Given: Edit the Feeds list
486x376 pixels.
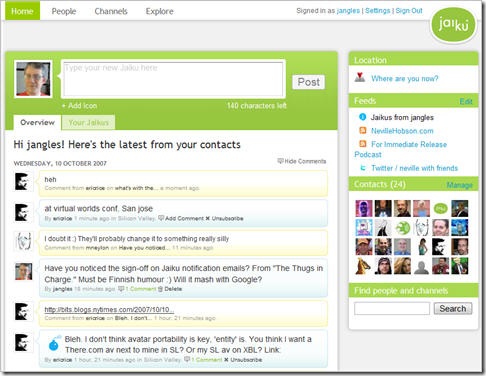Looking at the screenshot, I should click(x=466, y=101).
